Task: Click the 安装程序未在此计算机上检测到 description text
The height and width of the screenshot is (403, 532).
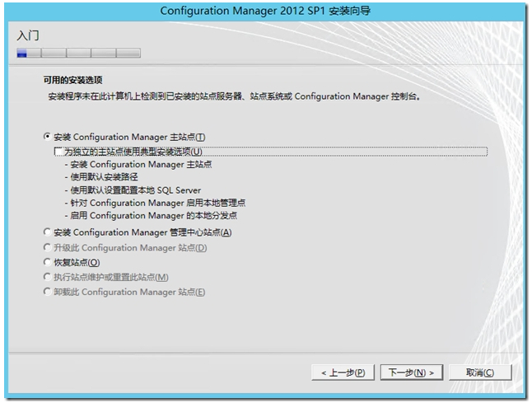Action: tap(235, 96)
